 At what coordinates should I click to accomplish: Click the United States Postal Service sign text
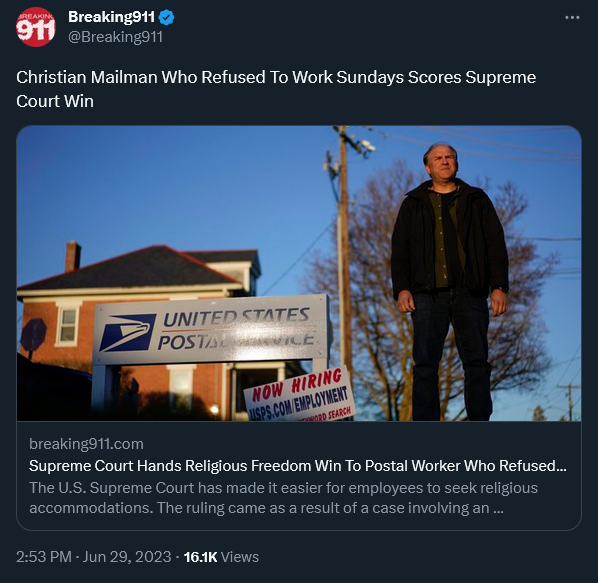(236, 329)
